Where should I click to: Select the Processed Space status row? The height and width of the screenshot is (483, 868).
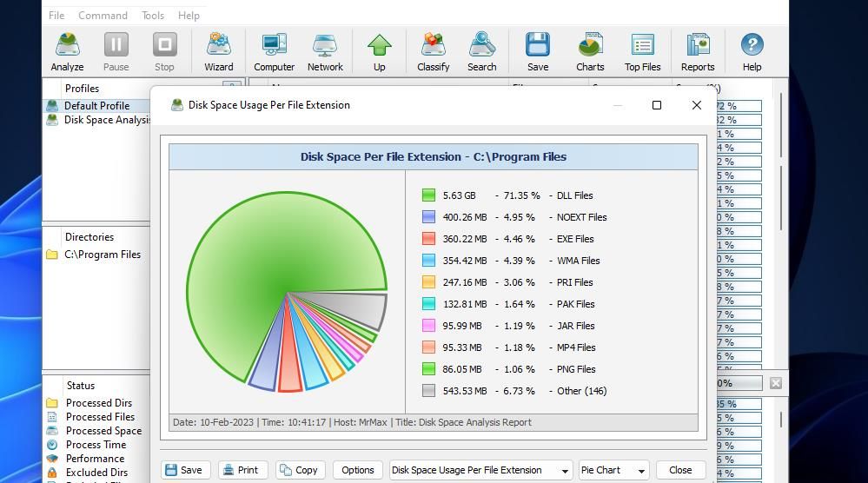pyautogui.click(x=93, y=430)
